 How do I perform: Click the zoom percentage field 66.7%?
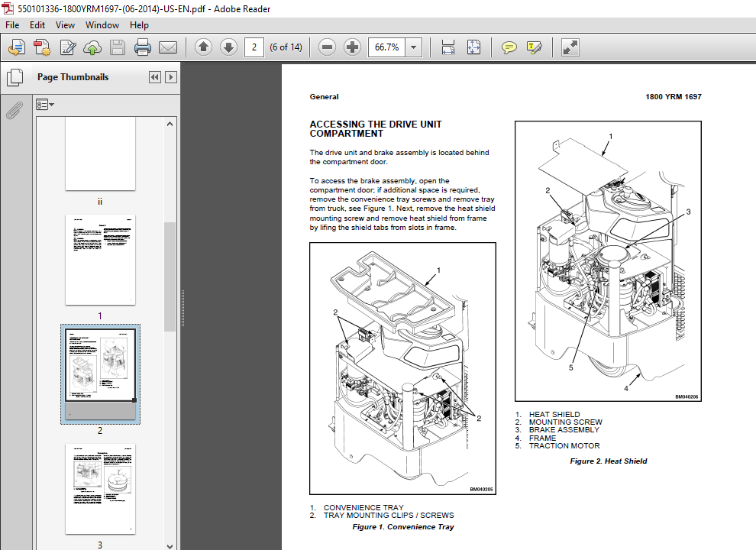386,47
